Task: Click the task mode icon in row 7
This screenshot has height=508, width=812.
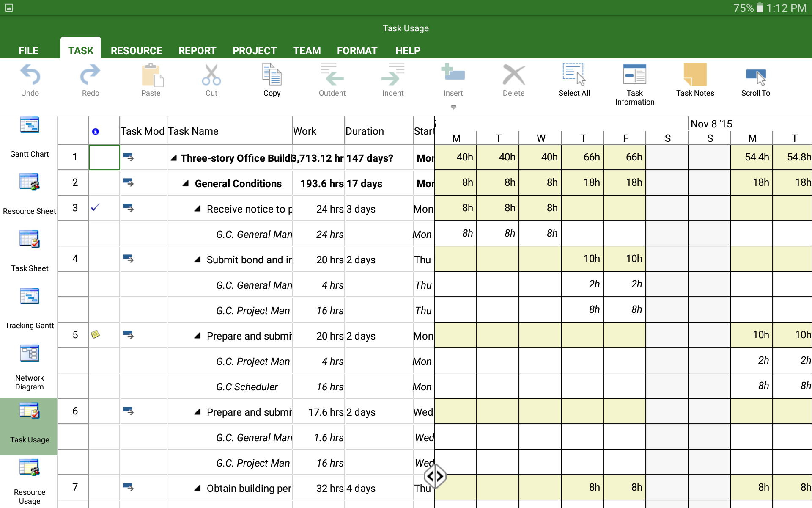Action: point(128,487)
